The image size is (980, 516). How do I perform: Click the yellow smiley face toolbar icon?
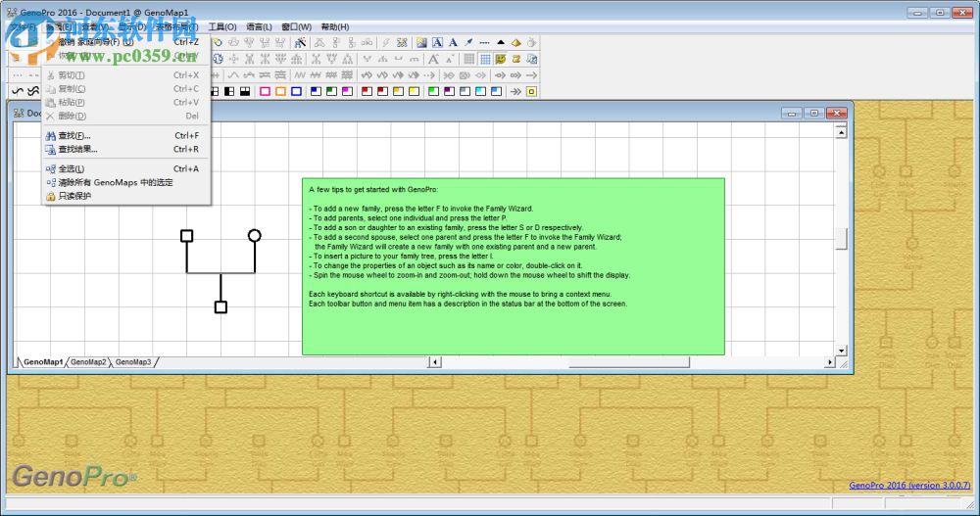[501, 59]
